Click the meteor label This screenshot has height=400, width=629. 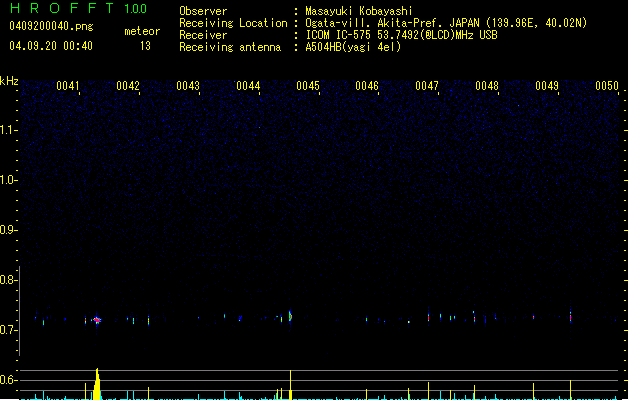tap(142, 31)
